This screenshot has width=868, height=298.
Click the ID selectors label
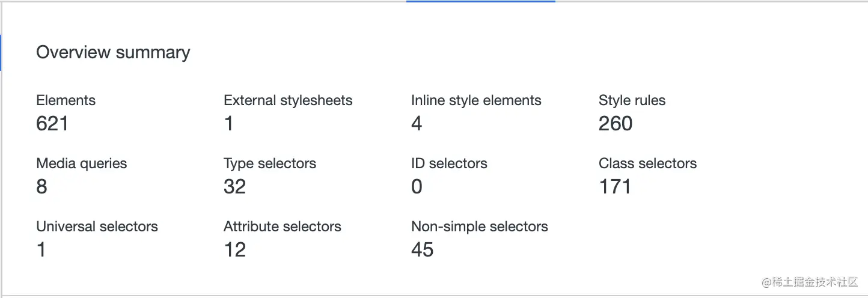pyautogui.click(x=449, y=163)
